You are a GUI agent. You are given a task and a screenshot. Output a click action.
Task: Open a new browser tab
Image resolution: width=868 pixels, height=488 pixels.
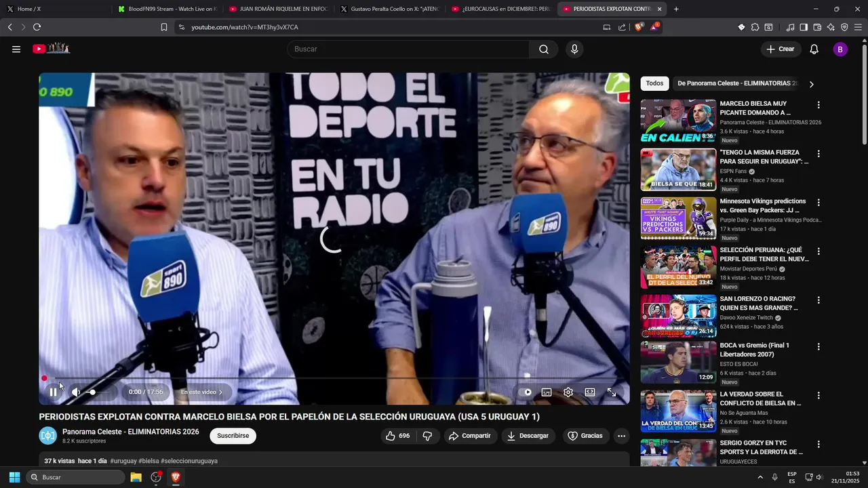676,9
